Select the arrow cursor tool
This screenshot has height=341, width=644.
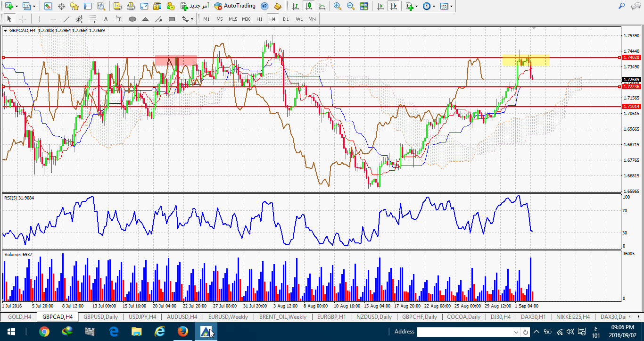click(9, 19)
